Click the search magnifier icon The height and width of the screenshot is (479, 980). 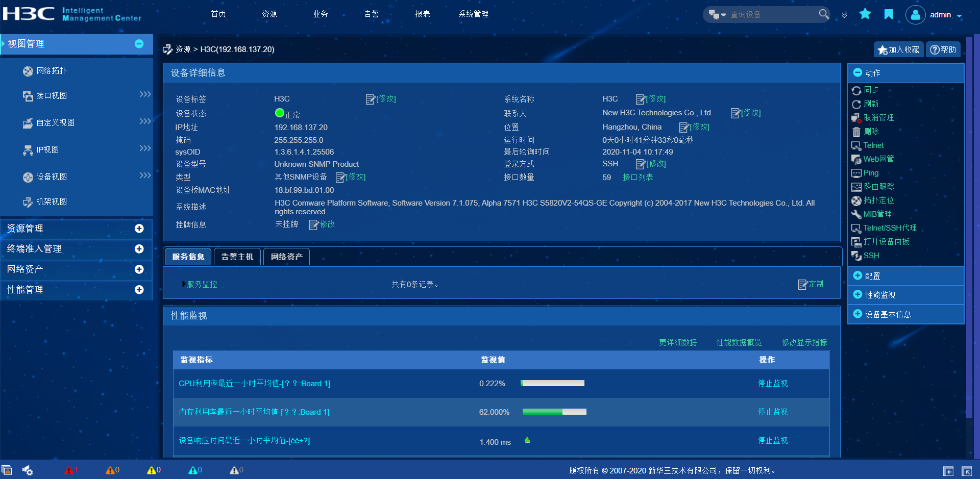tap(824, 14)
